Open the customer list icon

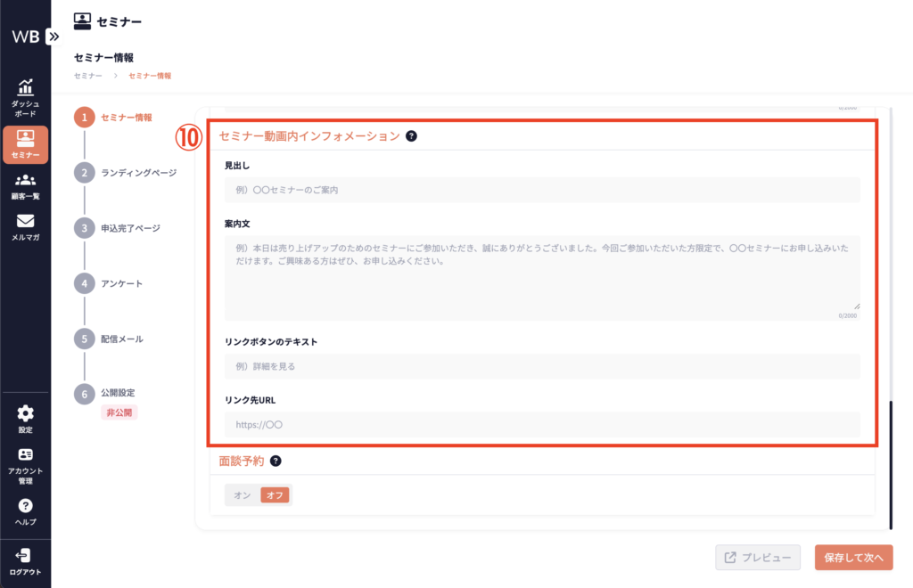point(25,181)
